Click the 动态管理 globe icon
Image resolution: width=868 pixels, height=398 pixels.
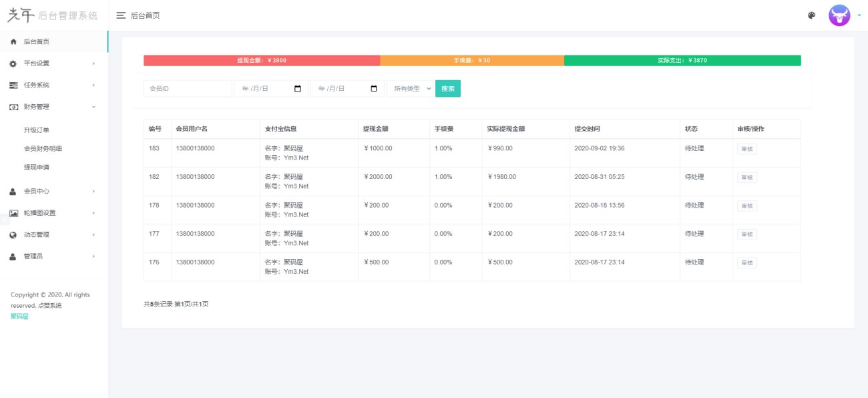coord(13,235)
